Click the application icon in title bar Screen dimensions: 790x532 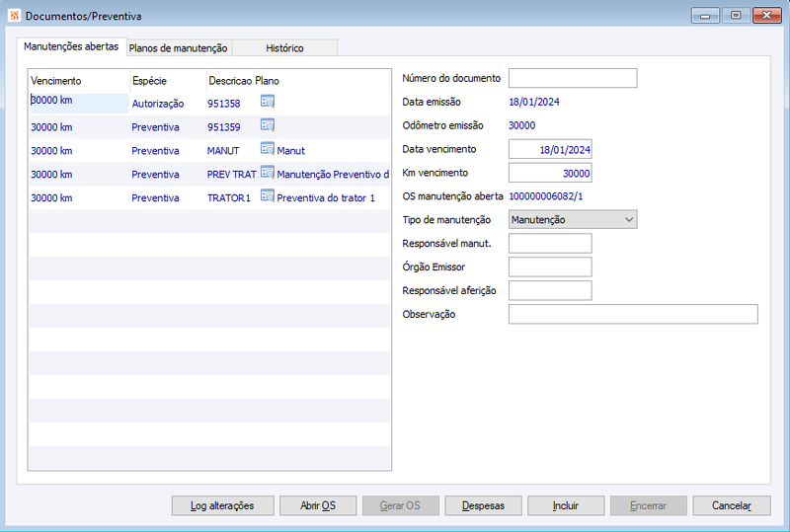(14, 16)
